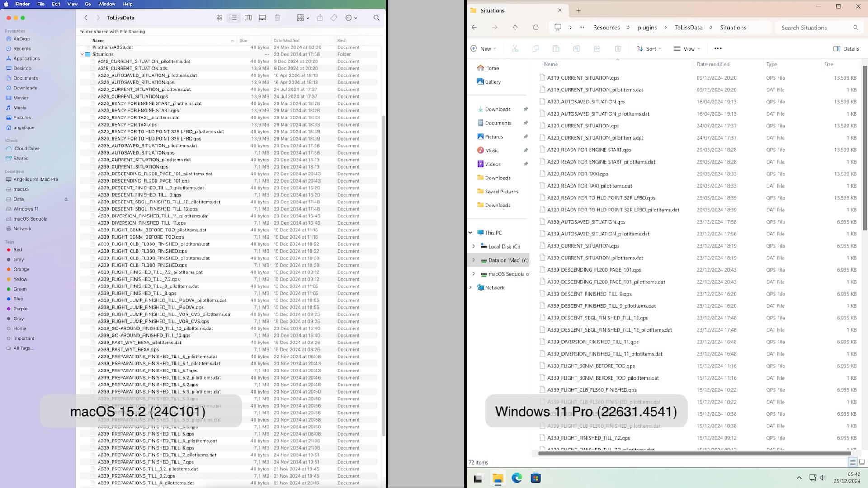The width and height of the screenshot is (868, 488).
Task: Open Microsoft Edge from taskbar
Action: pyautogui.click(x=517, y=478)
